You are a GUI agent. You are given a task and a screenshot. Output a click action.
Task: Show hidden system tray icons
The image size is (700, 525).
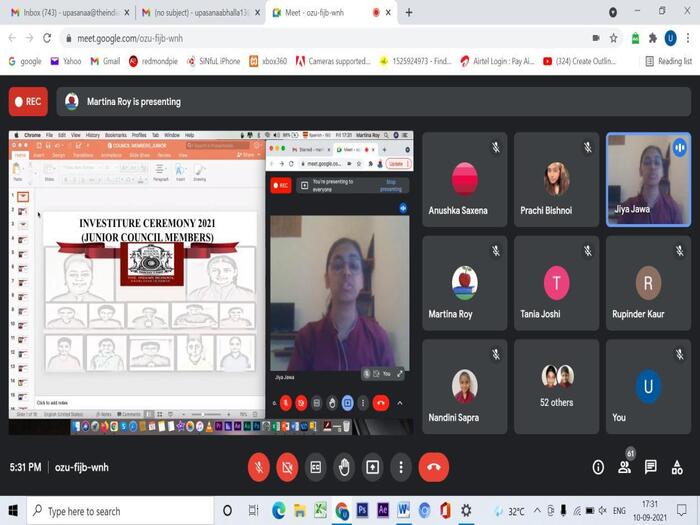click(537, 510)
